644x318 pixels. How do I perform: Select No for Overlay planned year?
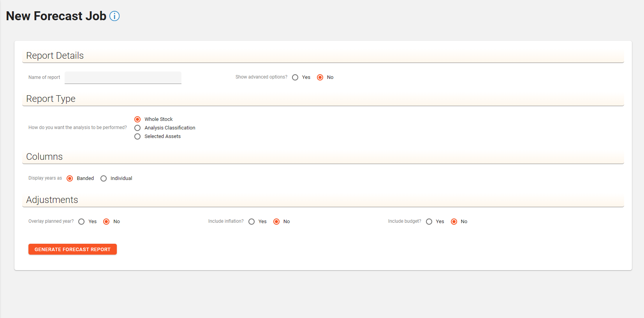(106, 222)
